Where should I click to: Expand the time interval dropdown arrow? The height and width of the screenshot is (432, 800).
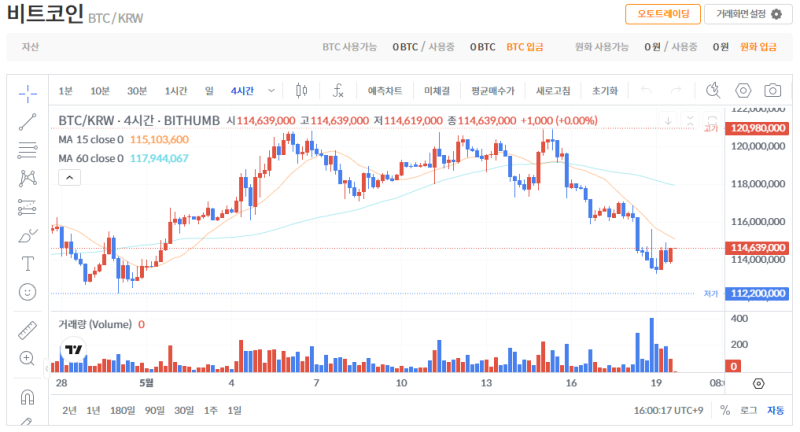tap(271, 91)
